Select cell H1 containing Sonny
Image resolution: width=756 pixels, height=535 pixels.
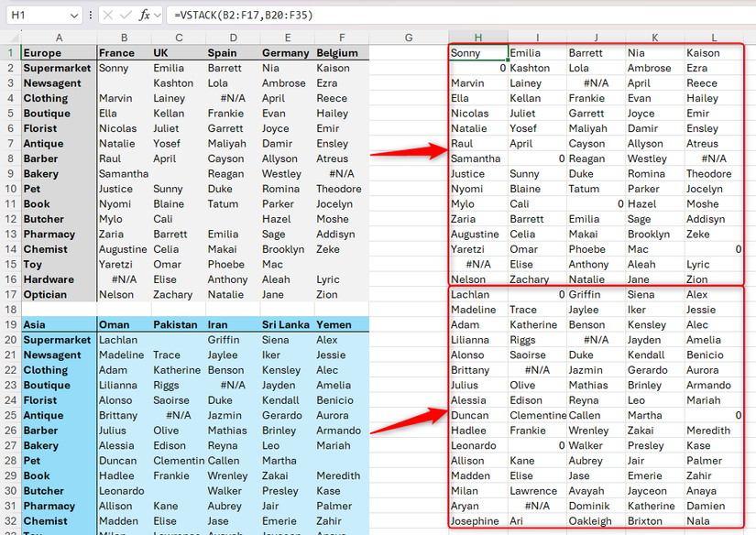[477, 53]
